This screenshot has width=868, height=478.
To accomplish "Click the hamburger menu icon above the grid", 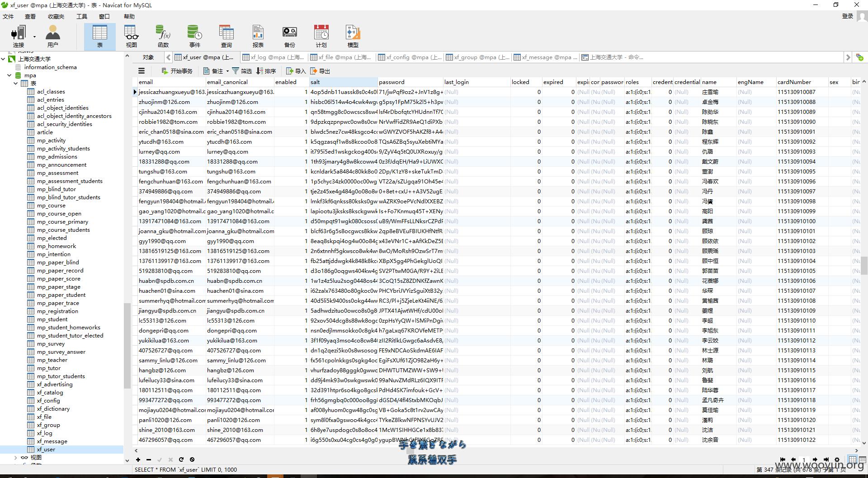I will coord(142,71).
